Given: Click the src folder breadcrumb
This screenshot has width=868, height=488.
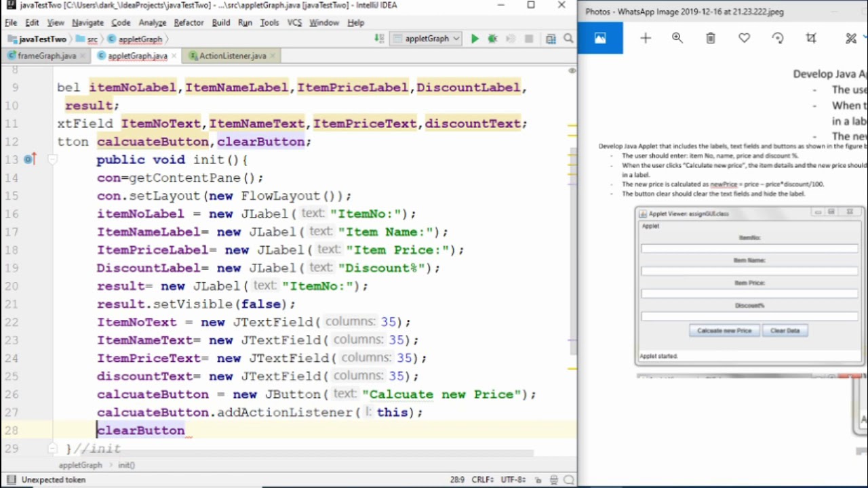Looking at the screenshot, I should pos(87,39).
